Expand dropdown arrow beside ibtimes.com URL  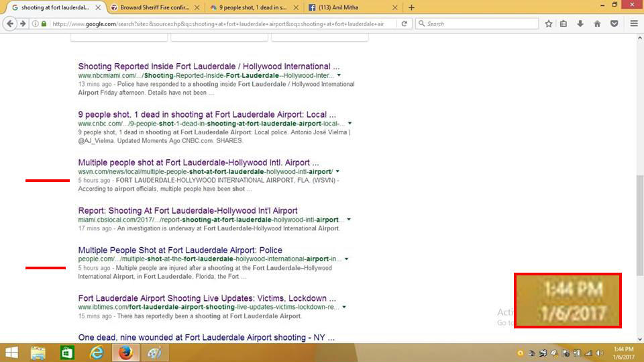(344, 307)
